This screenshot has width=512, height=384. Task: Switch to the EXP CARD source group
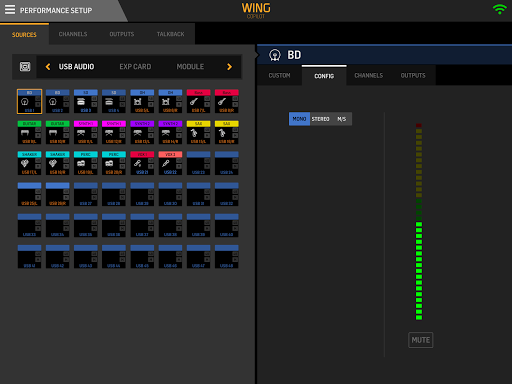coord(135,67)
